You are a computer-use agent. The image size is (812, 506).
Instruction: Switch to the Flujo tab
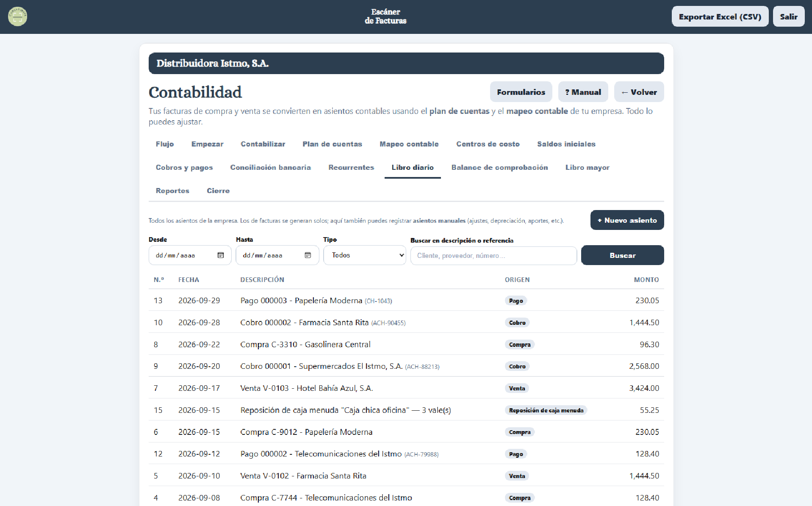(165, 144)
